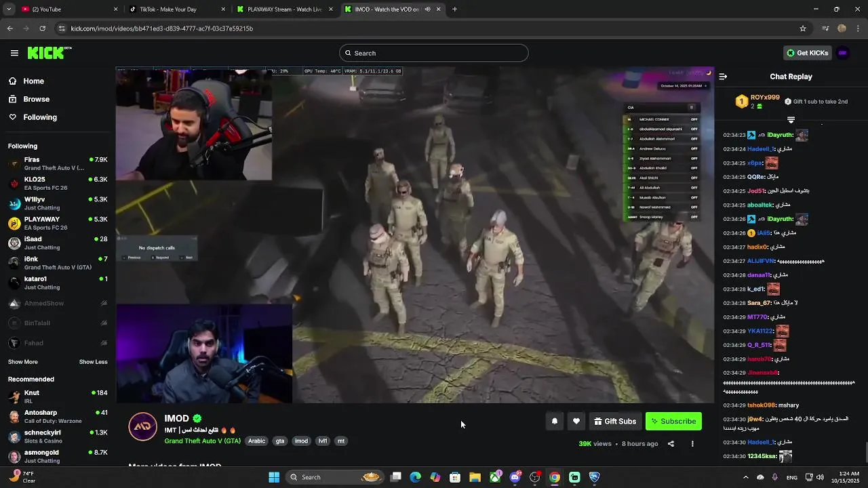Image resolution: width=868 pixels, height=488 pixels.
Task: Open Firas channel from Following list
Action: point(58,163)
